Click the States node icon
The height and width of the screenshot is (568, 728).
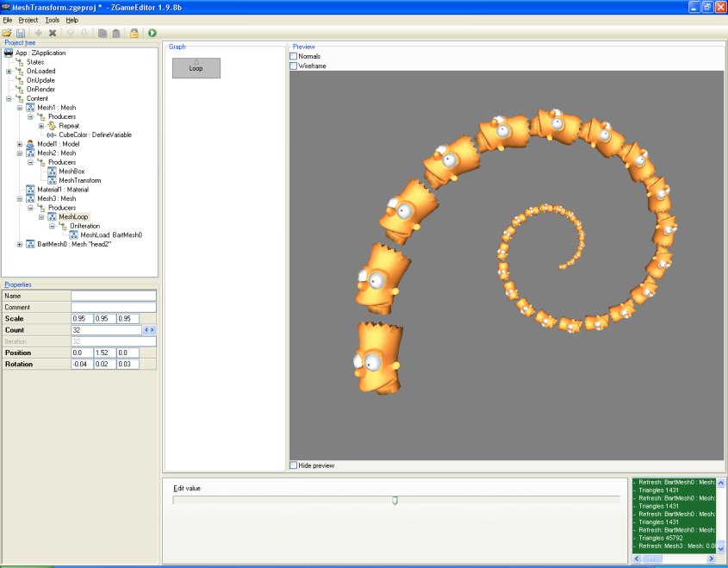click(20, 62)
